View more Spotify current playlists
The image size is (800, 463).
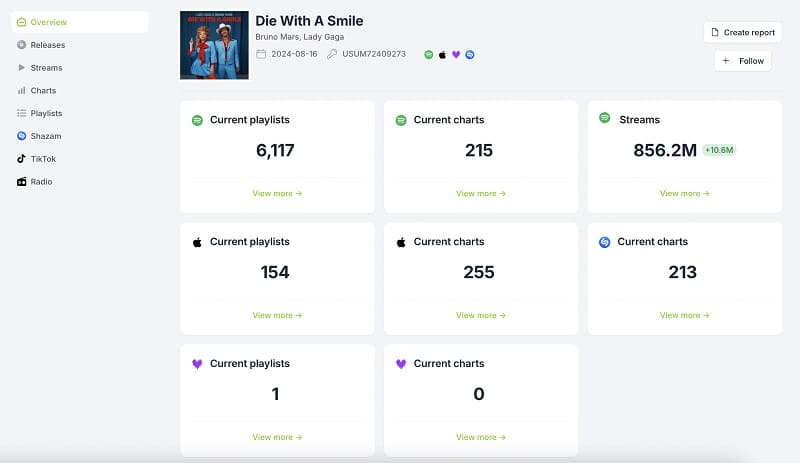pos(277,193)
